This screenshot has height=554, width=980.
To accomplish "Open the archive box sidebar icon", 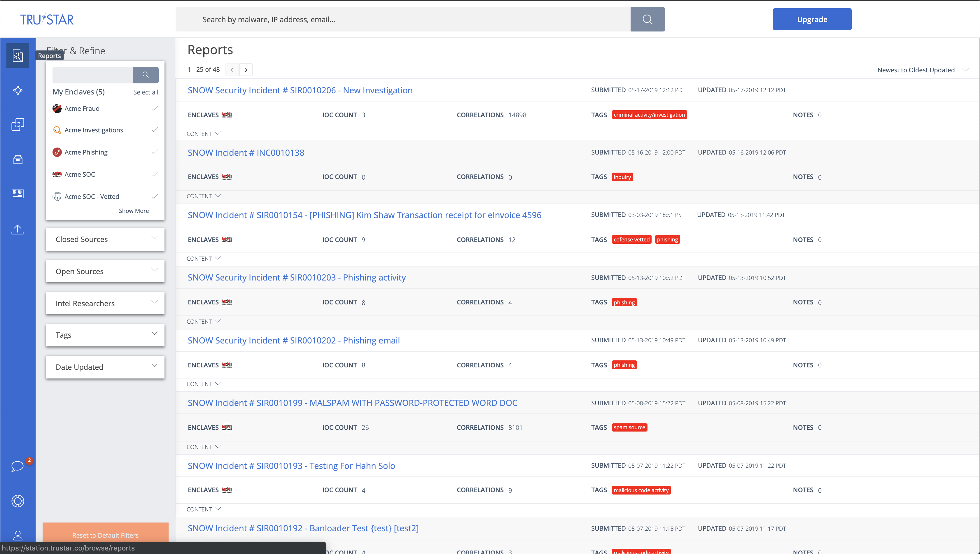I will coord(17,159).
